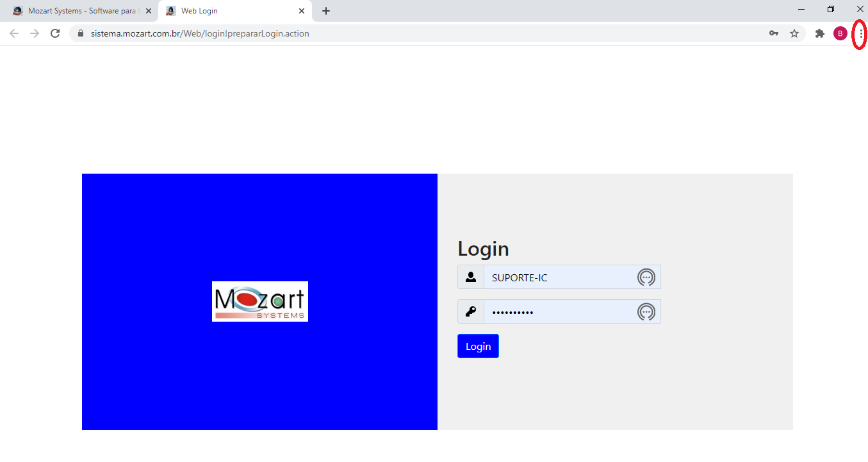Open the Extensions puzzle icon

click(x=819, y=33)
